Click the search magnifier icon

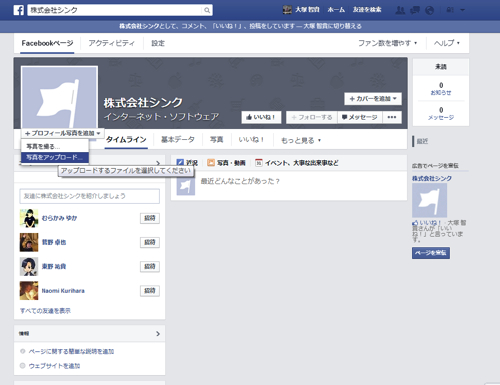207,10
